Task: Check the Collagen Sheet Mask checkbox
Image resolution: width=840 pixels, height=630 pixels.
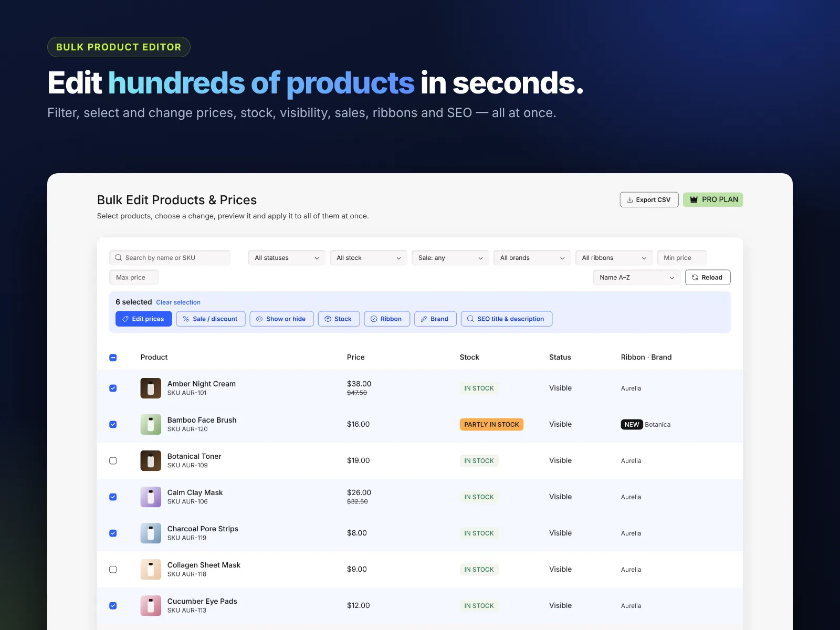Action: [113, 569]
